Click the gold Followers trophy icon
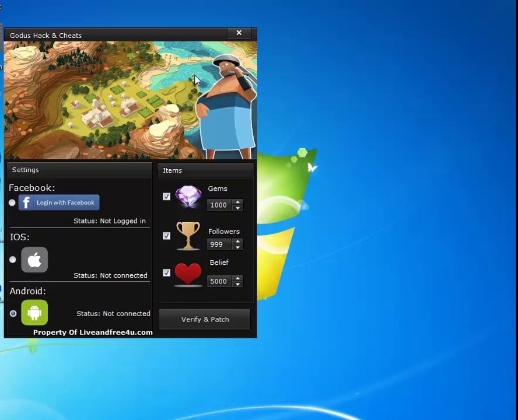The width and height of the screenshot is (518, 420). (188, 236)
